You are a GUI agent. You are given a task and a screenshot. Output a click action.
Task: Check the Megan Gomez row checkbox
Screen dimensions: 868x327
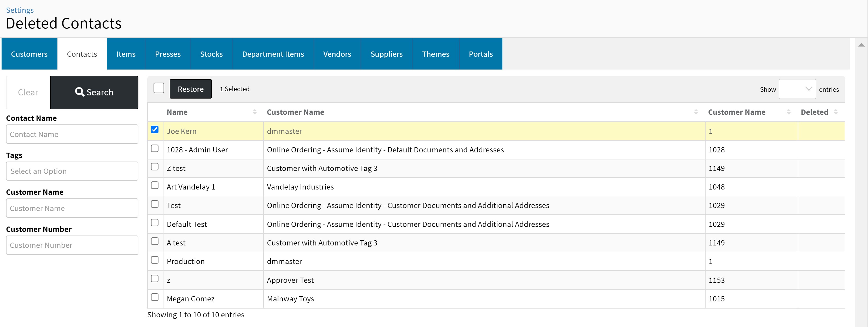point(155,297)
